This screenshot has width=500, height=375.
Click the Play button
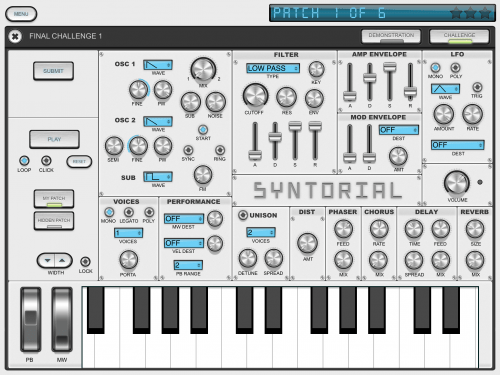point(54,139)
